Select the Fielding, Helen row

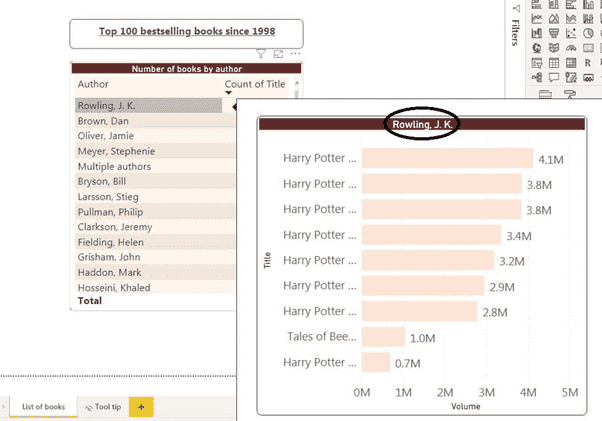[x=155, y=242]
